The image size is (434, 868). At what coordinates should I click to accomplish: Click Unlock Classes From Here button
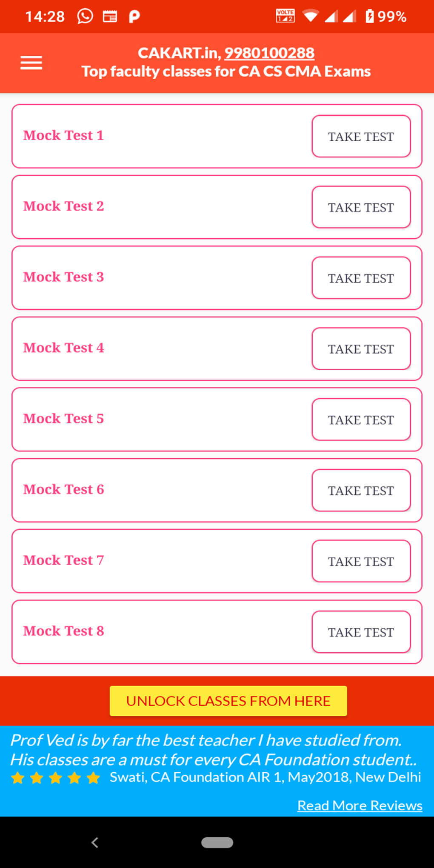point(228,701)
